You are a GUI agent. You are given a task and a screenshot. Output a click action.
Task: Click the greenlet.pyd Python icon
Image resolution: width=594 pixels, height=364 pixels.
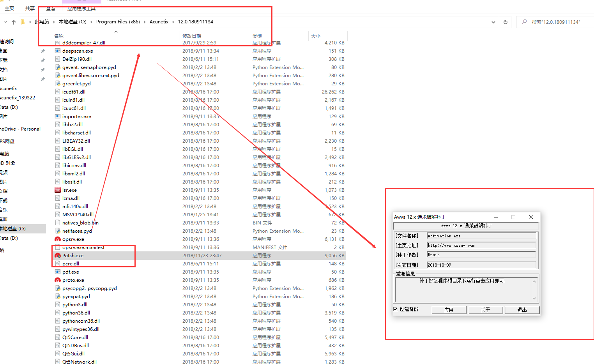(58, 84)
